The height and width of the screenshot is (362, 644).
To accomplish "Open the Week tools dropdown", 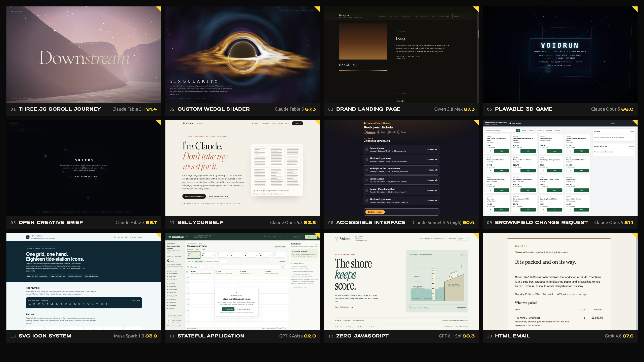I will pyautogui.click(x=297, y=237).
